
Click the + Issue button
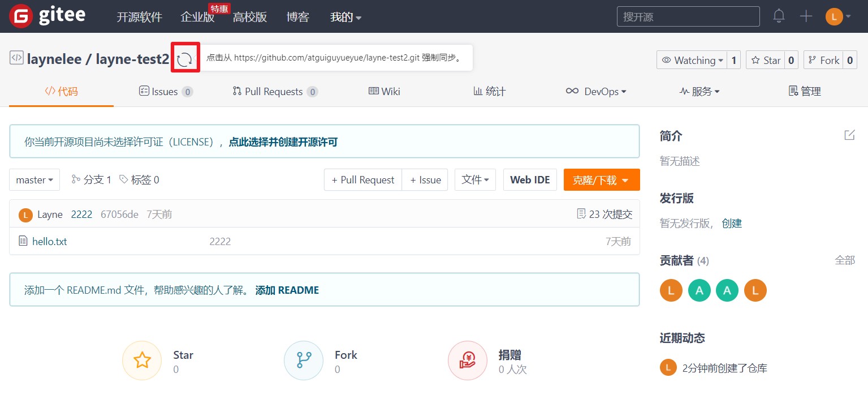[x=425, y=179]
